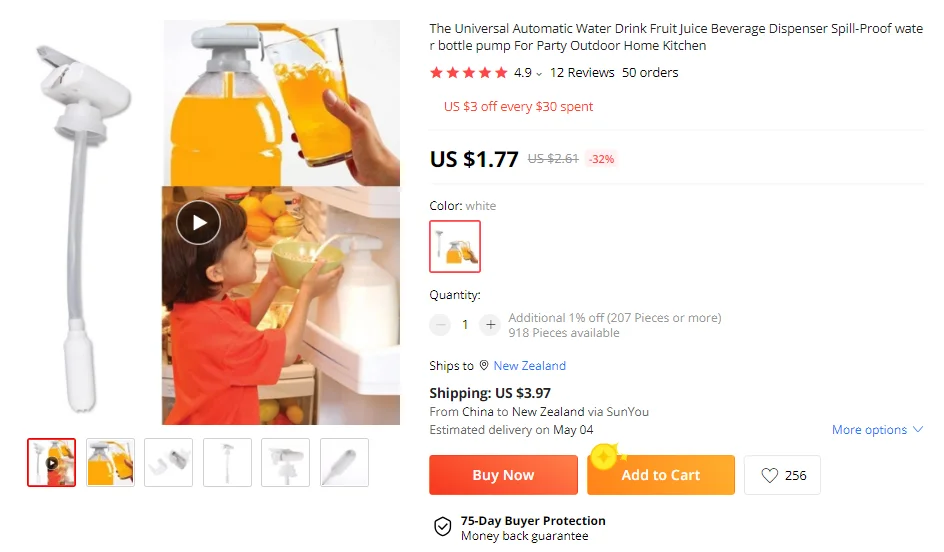944x552 pixels.
Task: Select the third product thumbnail
Action: (169, 463)
